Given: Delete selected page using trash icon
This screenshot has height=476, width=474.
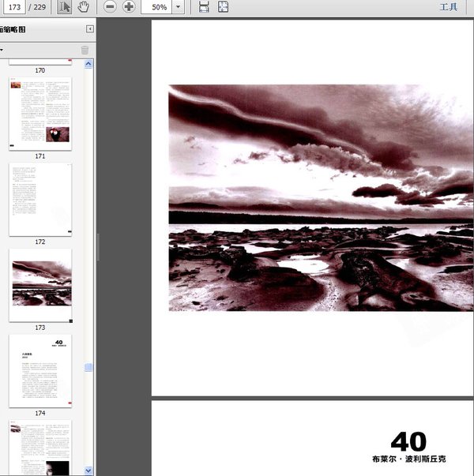Looking at the screenshot, I should pos(85,50).
